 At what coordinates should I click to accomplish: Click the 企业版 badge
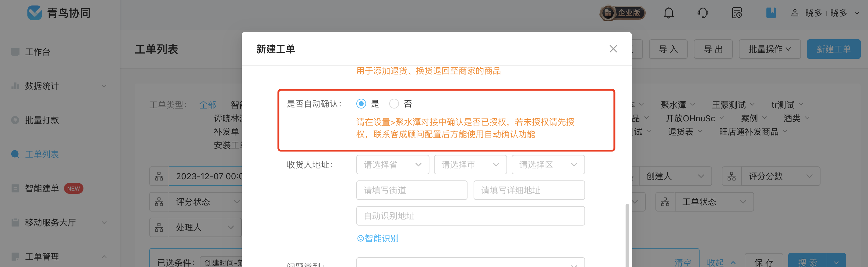pyautogui.click(x=622, y=13)
